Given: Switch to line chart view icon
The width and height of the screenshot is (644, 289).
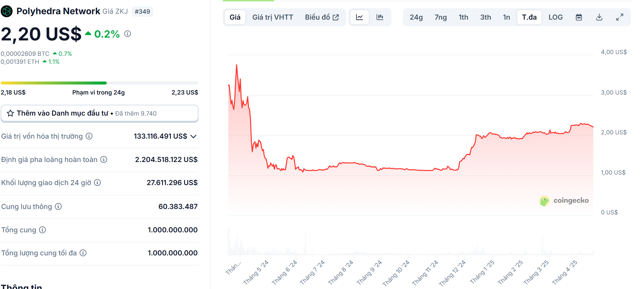Looking at the screenshot, I should coord(359,17).
